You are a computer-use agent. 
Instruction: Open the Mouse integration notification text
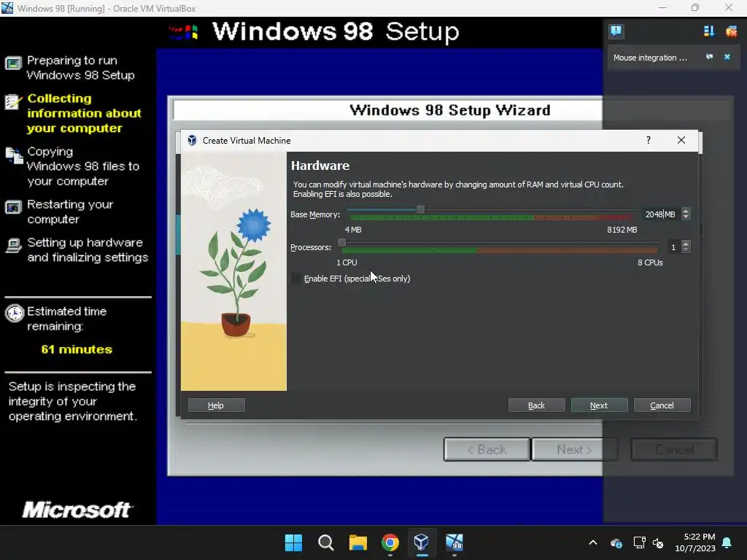coord(650,58)
